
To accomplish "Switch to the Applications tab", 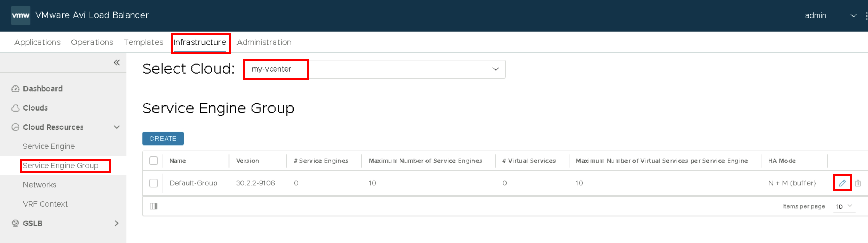I will [37, 42].
